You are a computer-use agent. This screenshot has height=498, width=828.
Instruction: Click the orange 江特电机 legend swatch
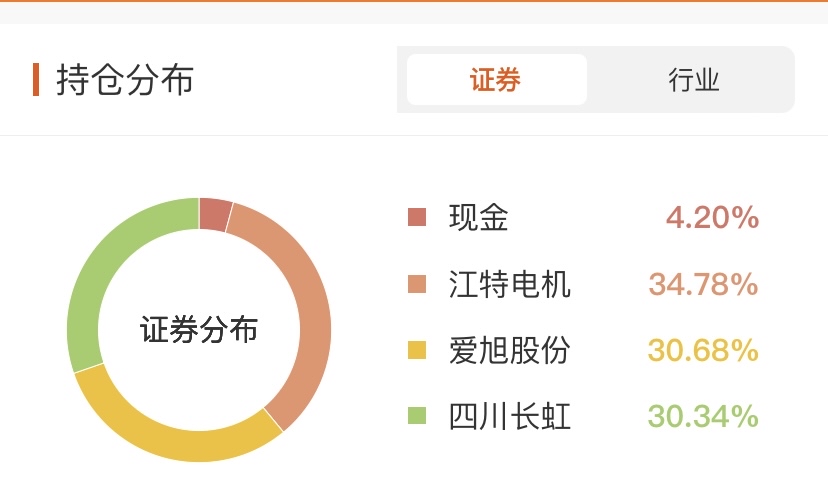417,284
